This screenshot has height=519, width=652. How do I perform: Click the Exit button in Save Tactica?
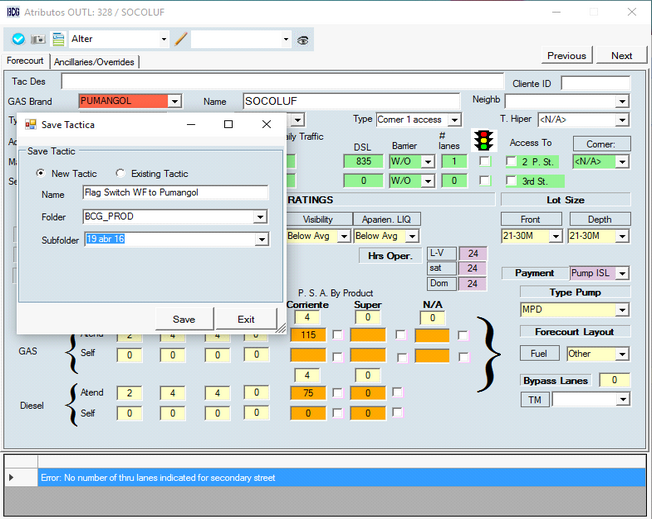point(246,319)
